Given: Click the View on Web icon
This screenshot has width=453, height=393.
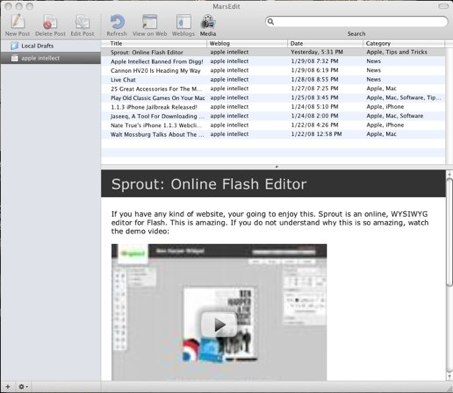Looking at the screenshot, I should 150,22.
